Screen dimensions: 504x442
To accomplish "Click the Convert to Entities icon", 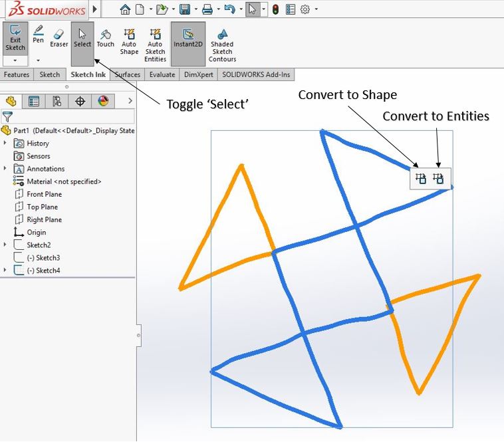I will pos(438,178).
